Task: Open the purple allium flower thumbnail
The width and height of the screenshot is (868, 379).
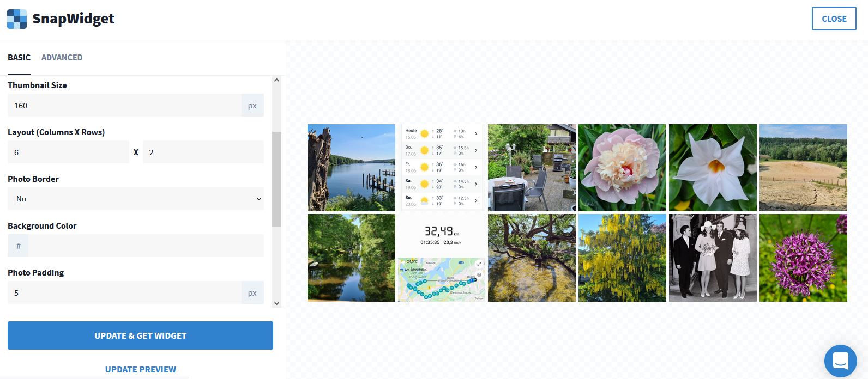Action: click(x=803, y=258)
